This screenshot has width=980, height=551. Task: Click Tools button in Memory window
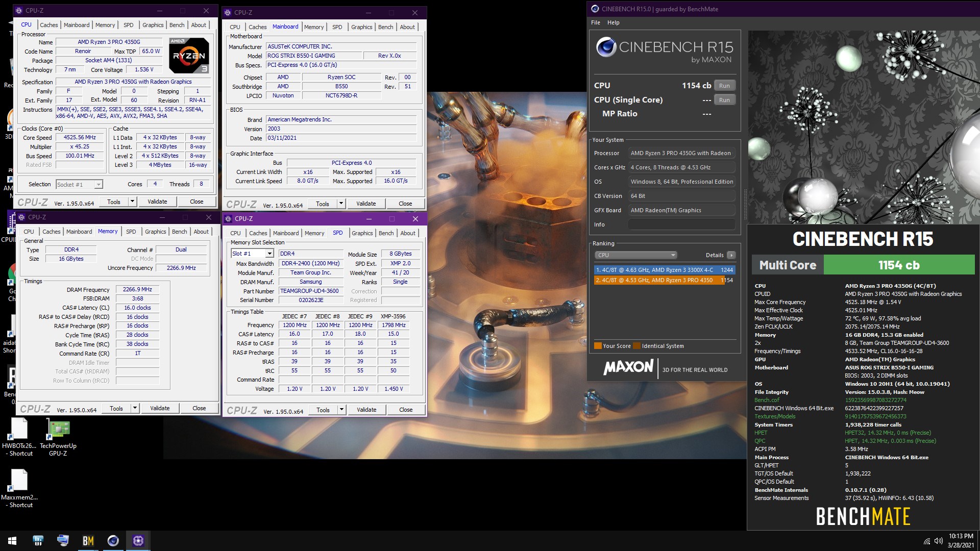116,408
